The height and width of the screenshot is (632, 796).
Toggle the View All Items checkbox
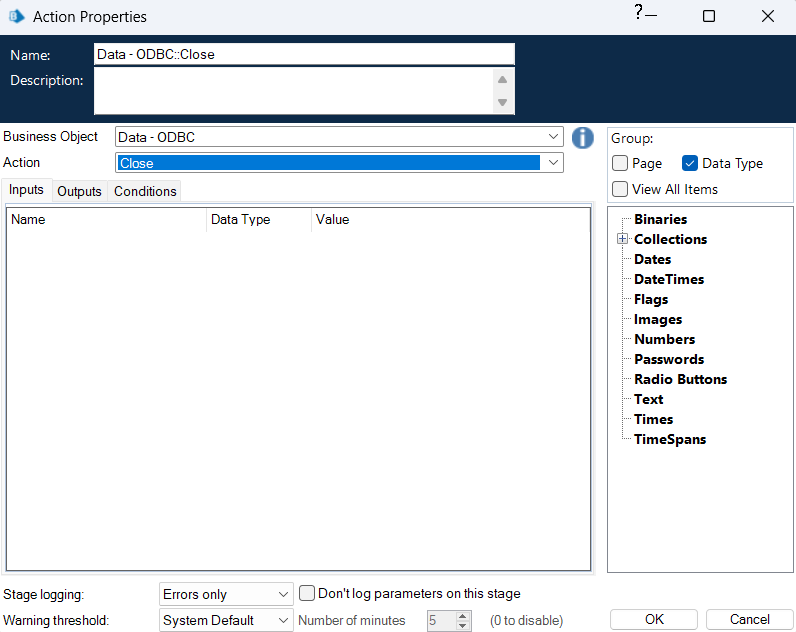(621, 189)
